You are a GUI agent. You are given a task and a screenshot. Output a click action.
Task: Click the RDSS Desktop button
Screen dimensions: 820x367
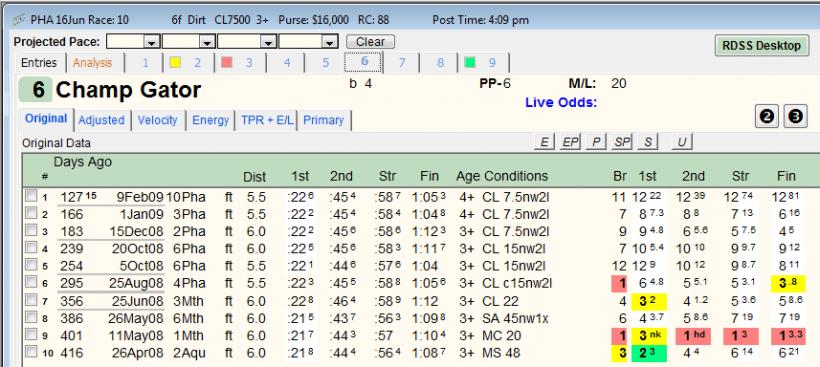pos(761,45)
